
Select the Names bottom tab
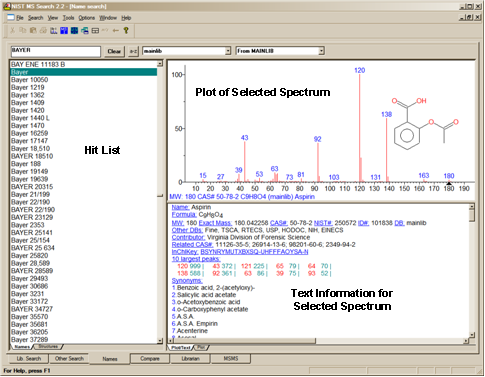click(110, 359)
